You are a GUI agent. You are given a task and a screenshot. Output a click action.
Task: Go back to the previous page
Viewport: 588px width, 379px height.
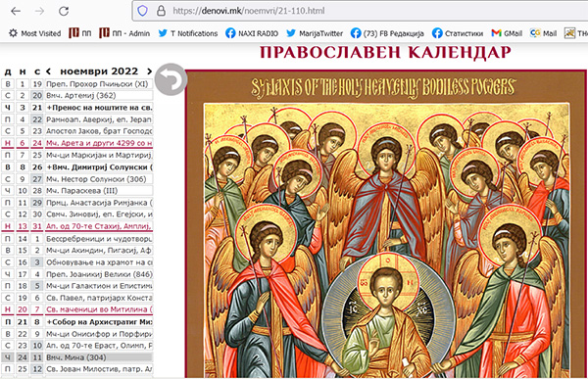point(16,11)
